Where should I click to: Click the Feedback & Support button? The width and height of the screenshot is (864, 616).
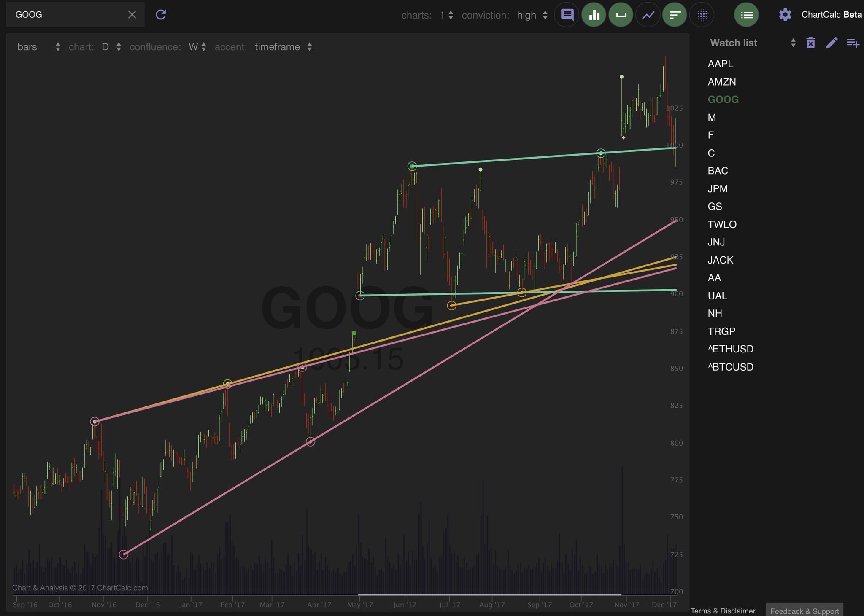[805, 611]
